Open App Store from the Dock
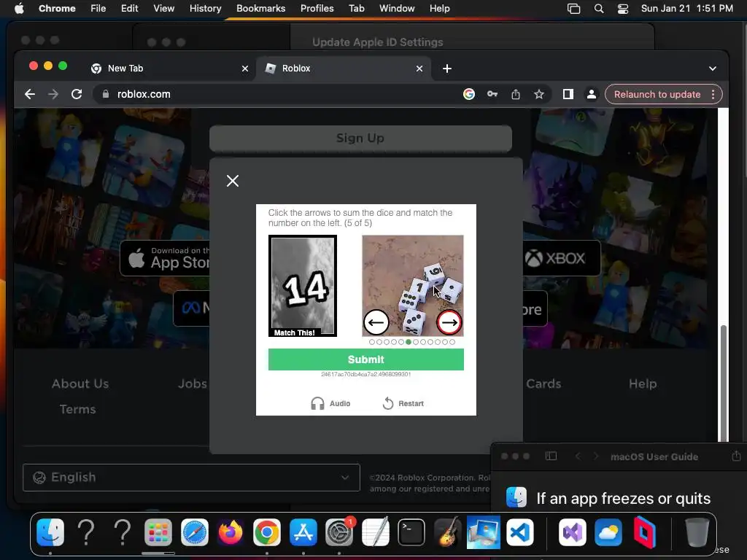 point(303,532)
